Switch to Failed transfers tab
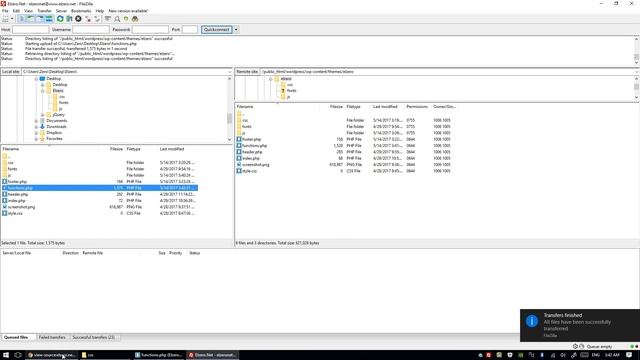This screenshot has width=640, height=360. click(x=52, y=337)
